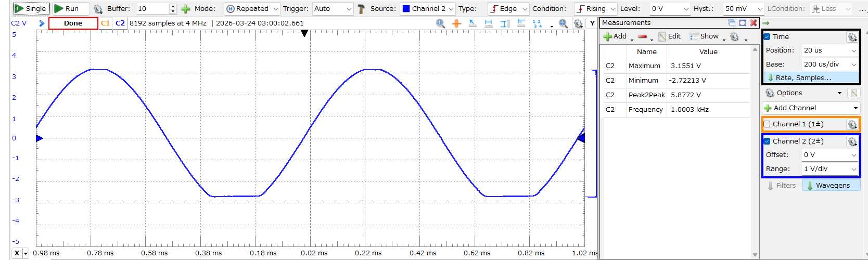Uncheck the Channel 2 checkbox
This screenshot has width=868, height=260.
(x=767, y=141)
